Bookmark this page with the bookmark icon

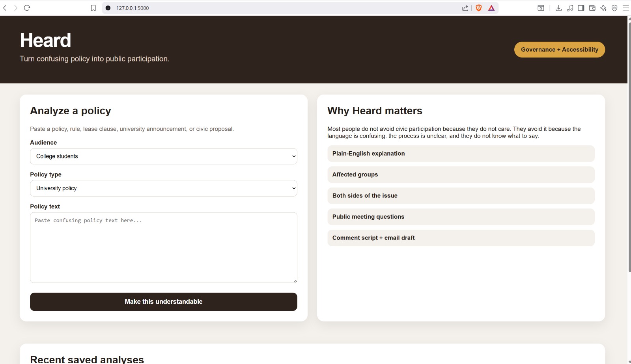point(93,8)
